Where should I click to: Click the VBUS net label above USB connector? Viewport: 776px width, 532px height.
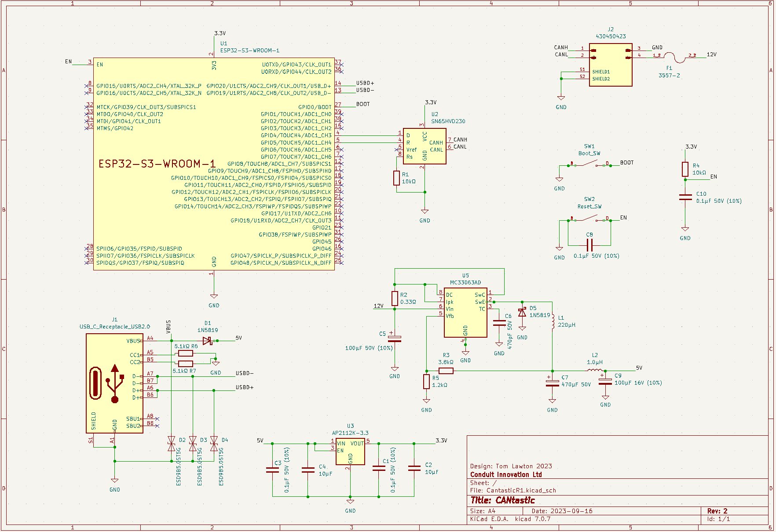point(168,327)
